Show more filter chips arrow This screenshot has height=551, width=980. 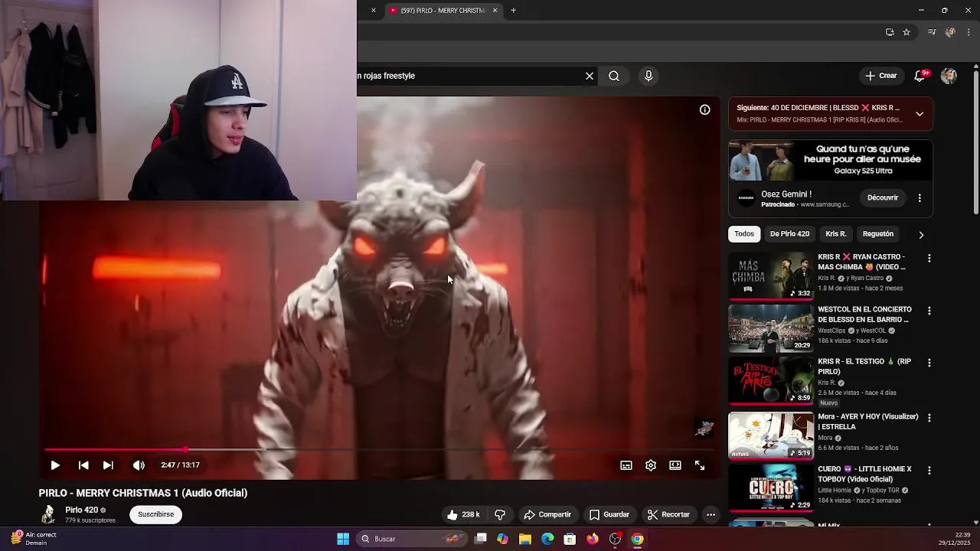(x=921, y=235)
